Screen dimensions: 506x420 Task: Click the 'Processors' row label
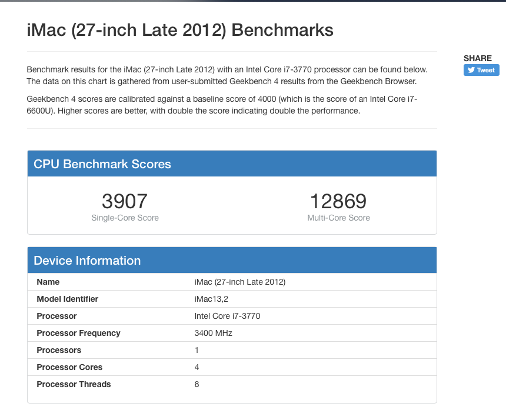pyautogui.click(x=59, y=351)
